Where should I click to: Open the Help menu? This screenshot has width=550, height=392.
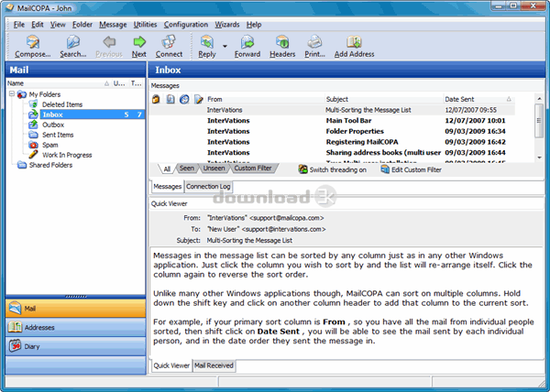click(254, 25)
